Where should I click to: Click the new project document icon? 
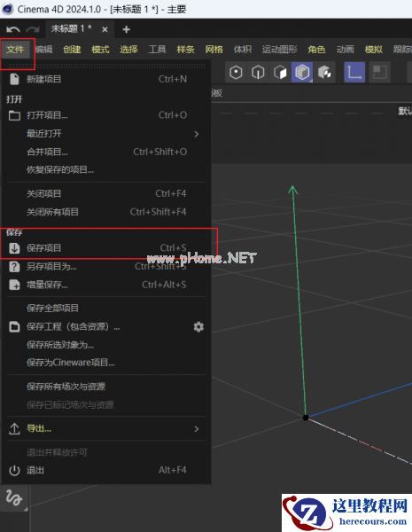(14, 79)
